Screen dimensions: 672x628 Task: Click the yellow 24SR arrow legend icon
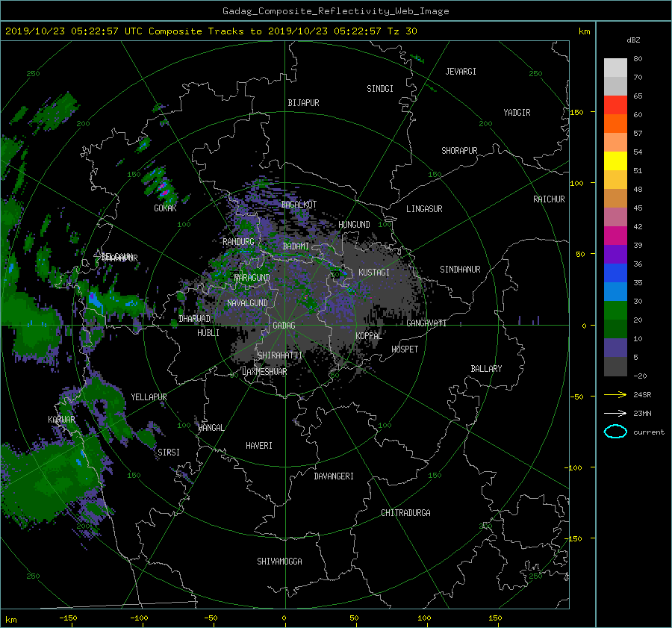click(615, 394)
